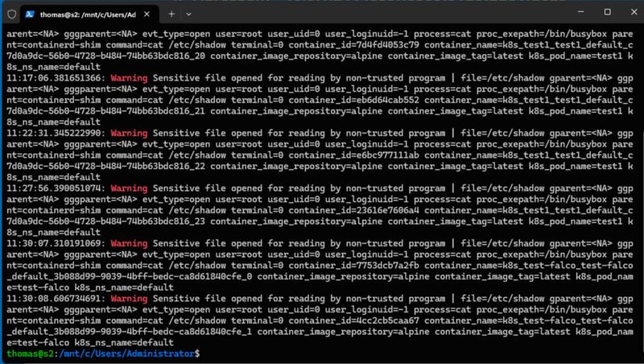Click timestamp 11:27:56.390051074
The height and width of the screenshot is (364, 644).
click(x=56, y=188)
